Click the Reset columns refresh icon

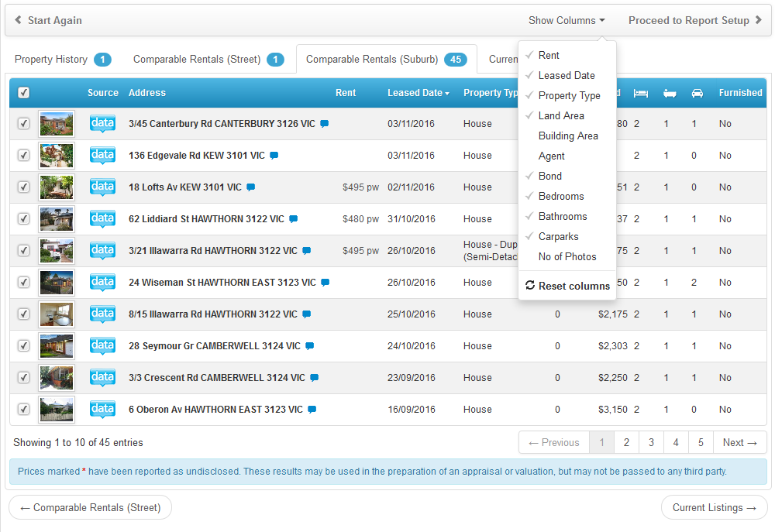[530, 286]
